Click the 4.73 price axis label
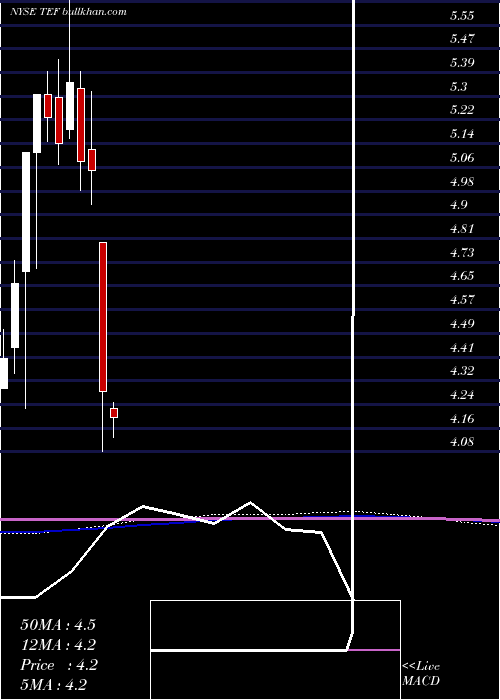The image size is (500, 700). [x=462, y=253]
